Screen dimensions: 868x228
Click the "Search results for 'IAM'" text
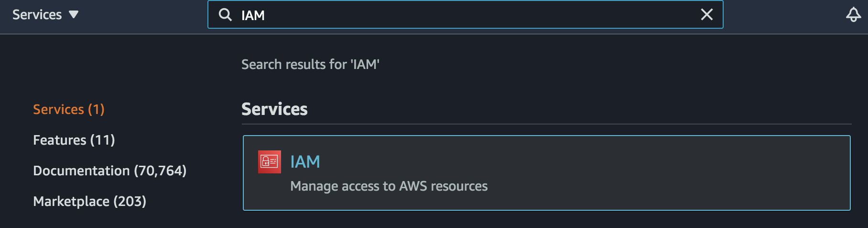click(x=310, y=64)
